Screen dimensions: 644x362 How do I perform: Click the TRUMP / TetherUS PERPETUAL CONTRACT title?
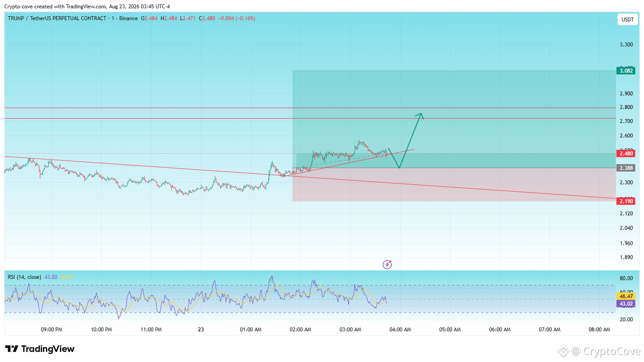click(x=57, y=18)
